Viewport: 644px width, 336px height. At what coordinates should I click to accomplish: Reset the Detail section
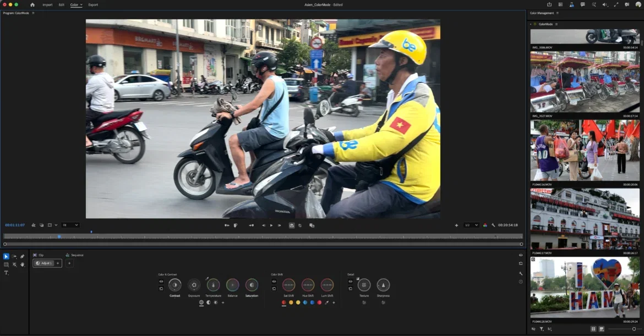[350, 288]
